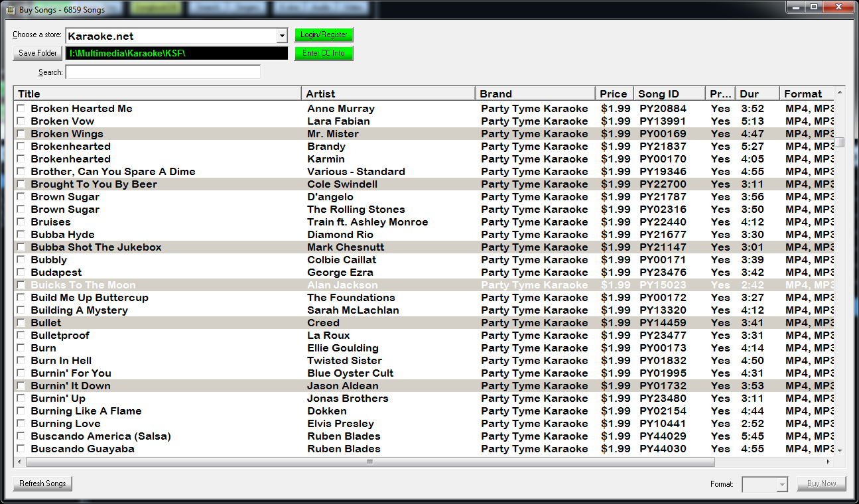
Task: Click the Enter CC Info button
Action: [x=324, y=53]
